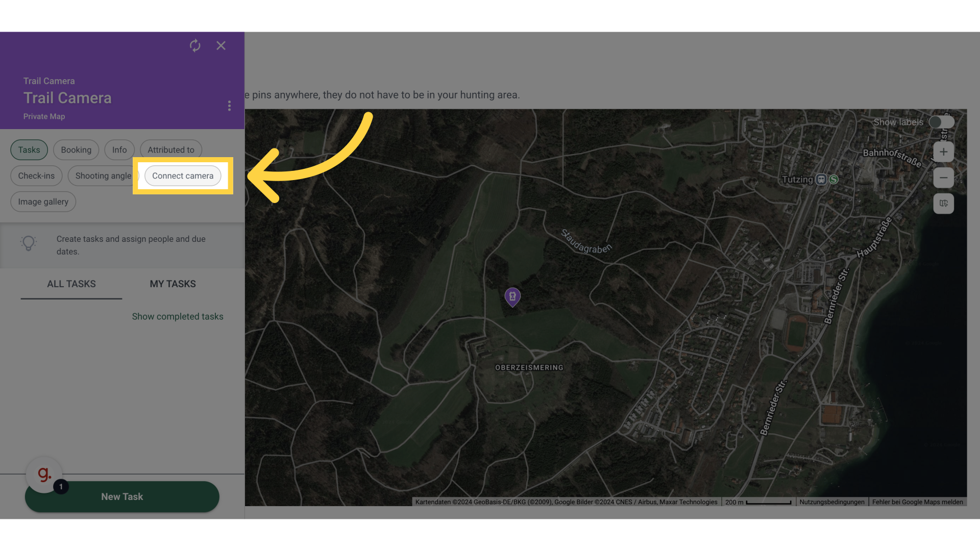Click the Private Map subtitle text
Viewport: 980px width, 551px height.
(44, 117)
